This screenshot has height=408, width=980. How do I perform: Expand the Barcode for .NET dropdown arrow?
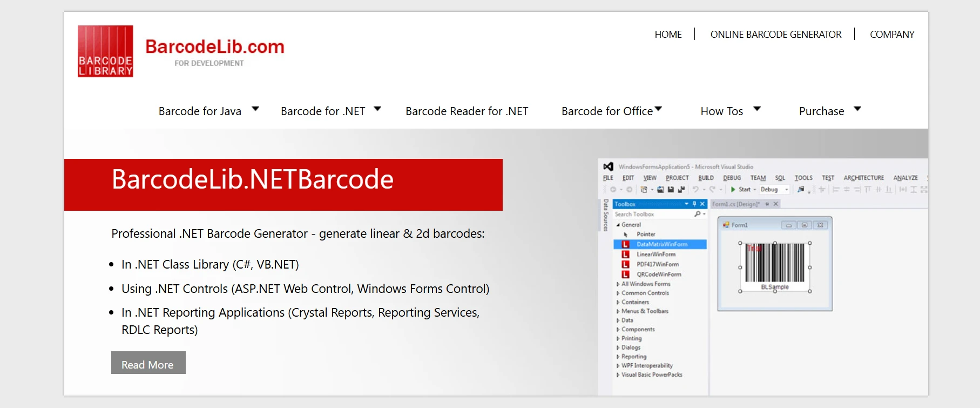377,109
